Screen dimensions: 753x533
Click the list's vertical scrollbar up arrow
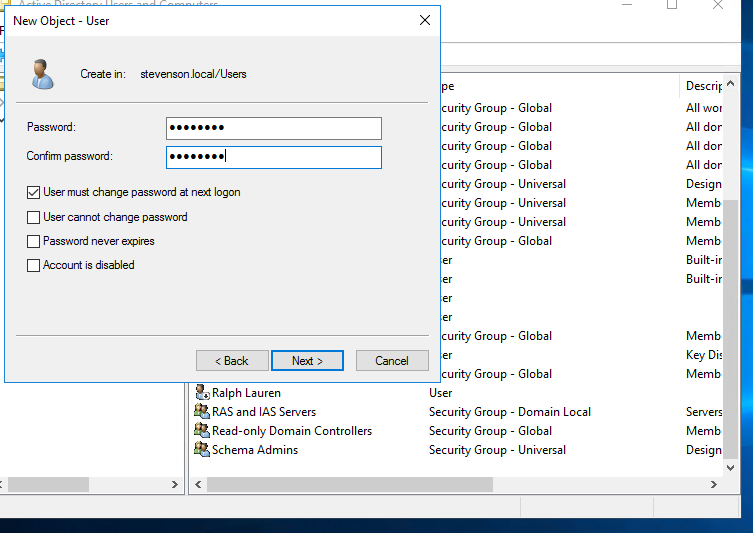pos(731,84)
